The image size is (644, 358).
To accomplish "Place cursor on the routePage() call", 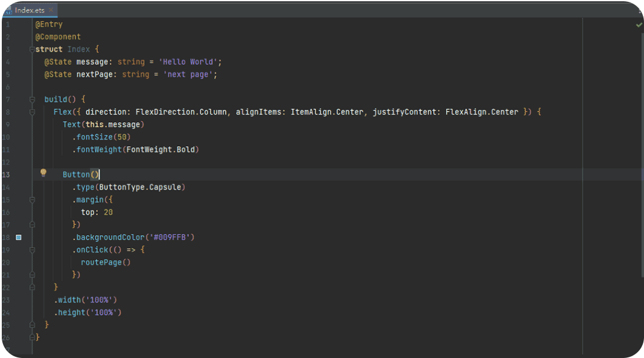I will 106,263.
